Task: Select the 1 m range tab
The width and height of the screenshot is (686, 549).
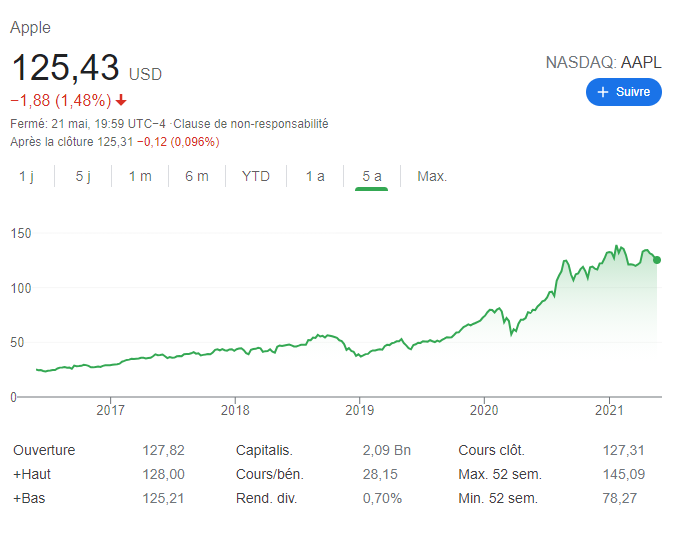Action: point(140,176)
